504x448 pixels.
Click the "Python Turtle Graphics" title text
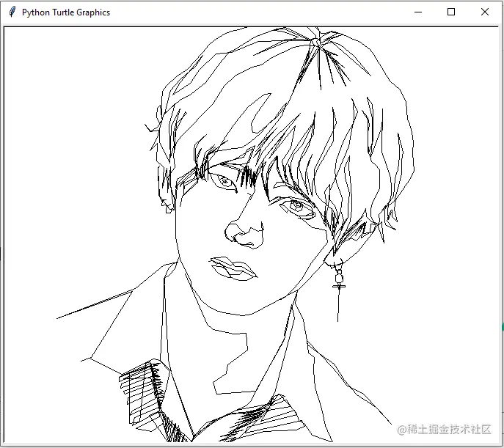coord(66,12)
